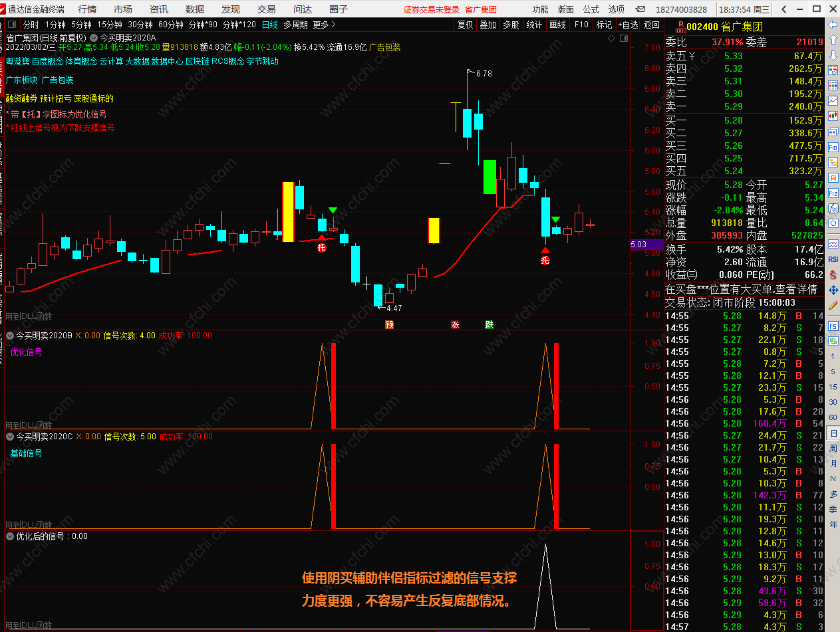Click the small square icon before 分时
This screenshot has width=840, height=632.
click(x=12, y=25)
